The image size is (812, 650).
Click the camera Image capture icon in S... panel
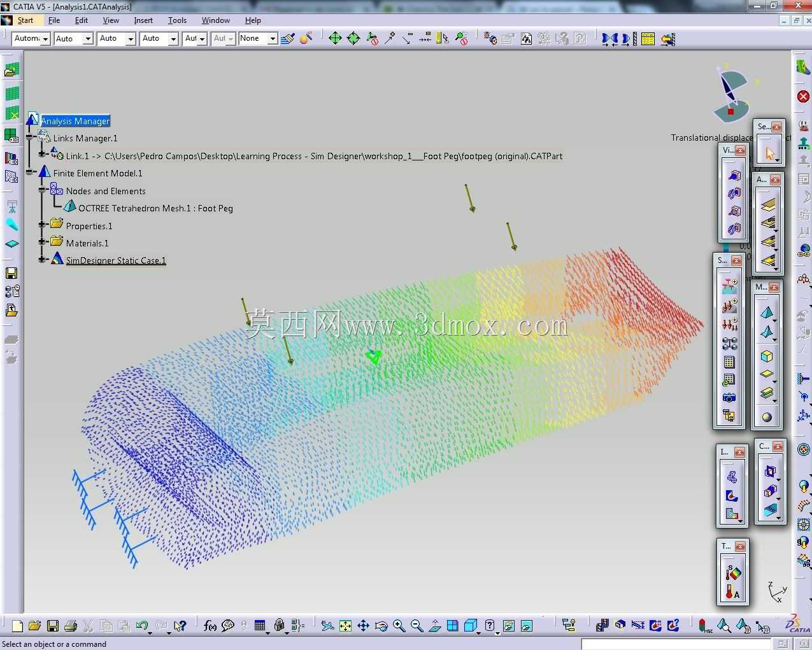point(729,397)
